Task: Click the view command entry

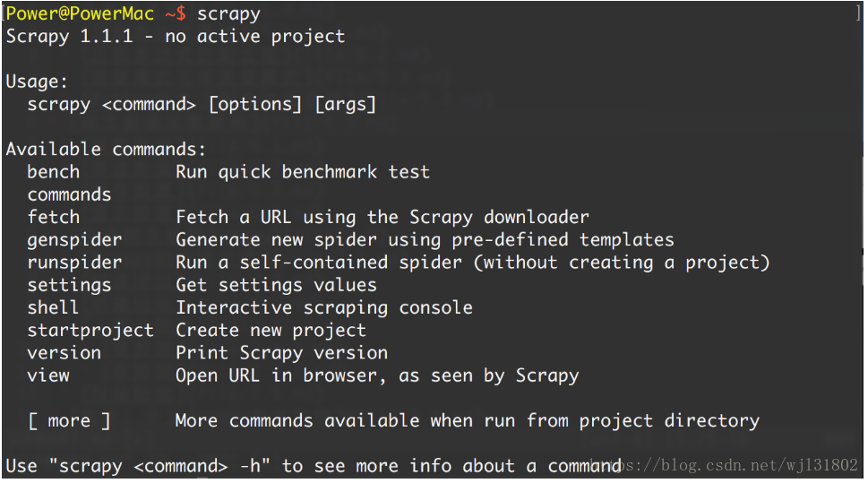Action: (48, 375)
